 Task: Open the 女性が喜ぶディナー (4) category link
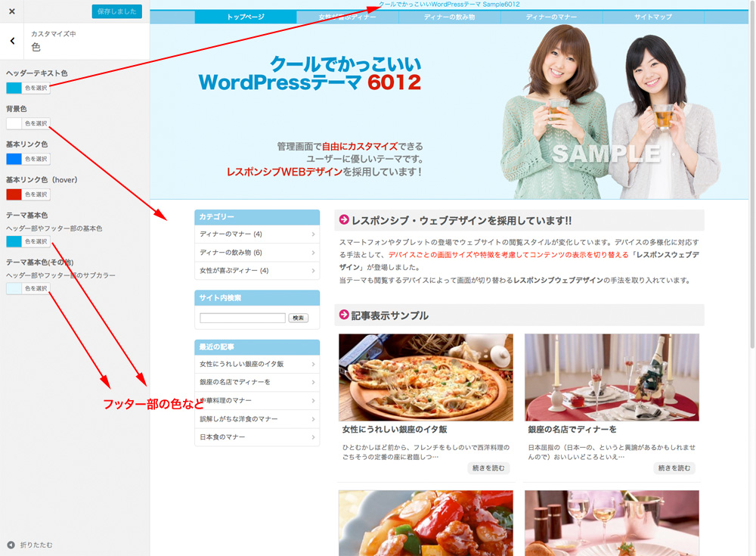234,271
